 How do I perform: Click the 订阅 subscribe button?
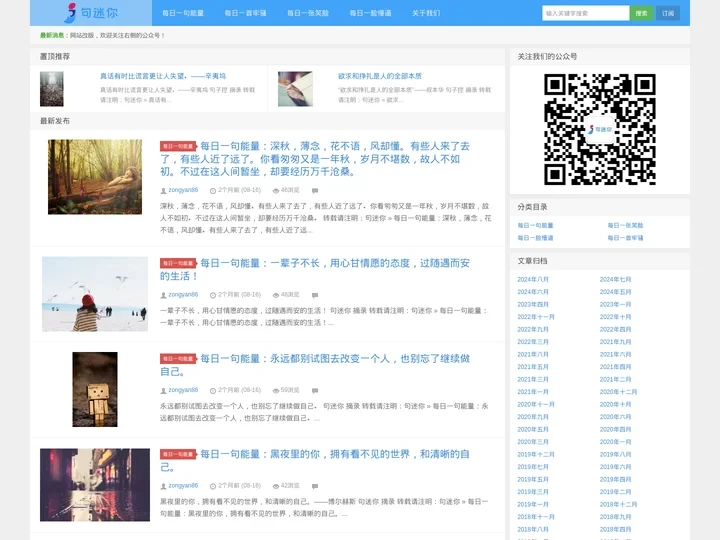pyautogui.click(x=668, y=13)
